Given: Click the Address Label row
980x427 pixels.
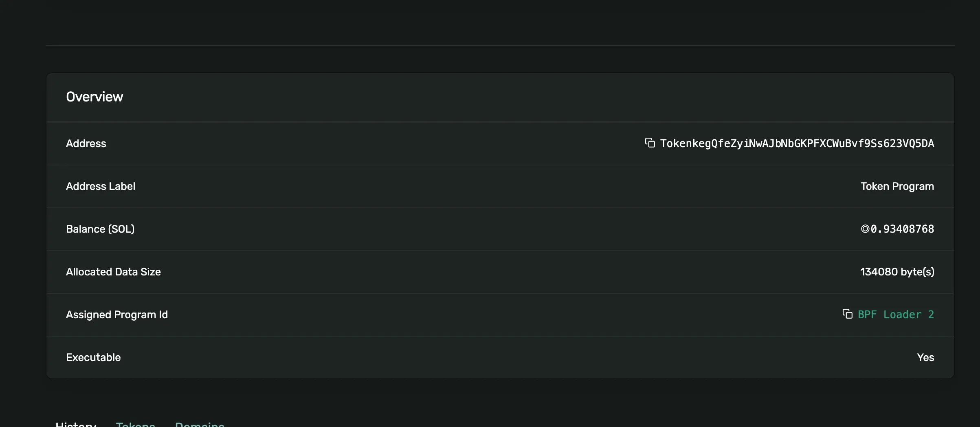Looking at the screenshot, I should [101, 186].
